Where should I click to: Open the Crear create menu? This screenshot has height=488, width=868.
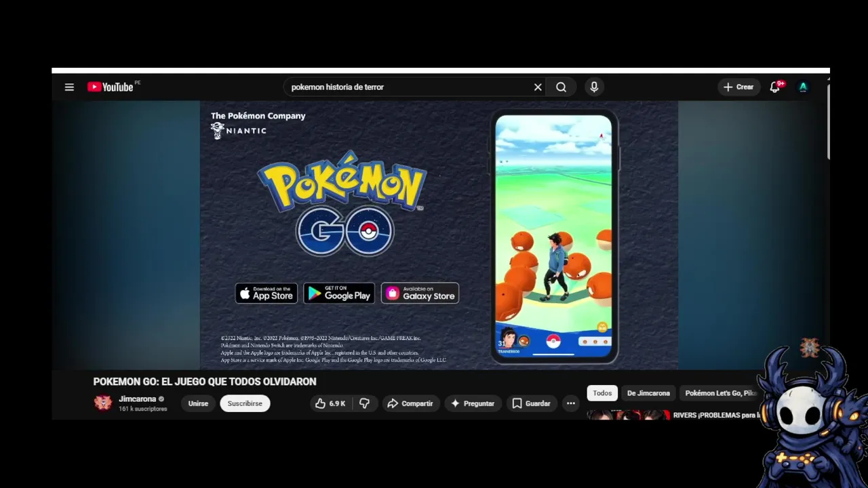738,87
